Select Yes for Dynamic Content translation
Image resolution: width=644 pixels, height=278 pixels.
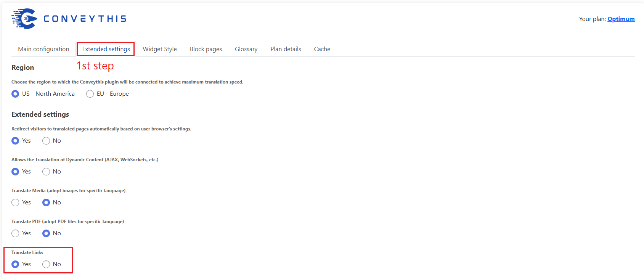point(15,172)
